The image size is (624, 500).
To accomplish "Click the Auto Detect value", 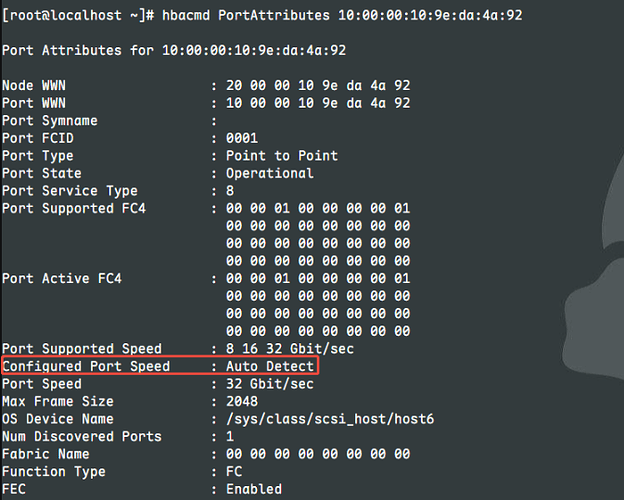I will [269, 366].
